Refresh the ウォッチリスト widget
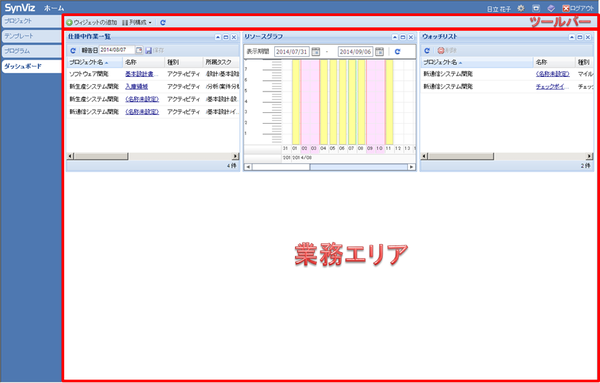The height and width of the screenshot is (383, 600). pos(427,50)
